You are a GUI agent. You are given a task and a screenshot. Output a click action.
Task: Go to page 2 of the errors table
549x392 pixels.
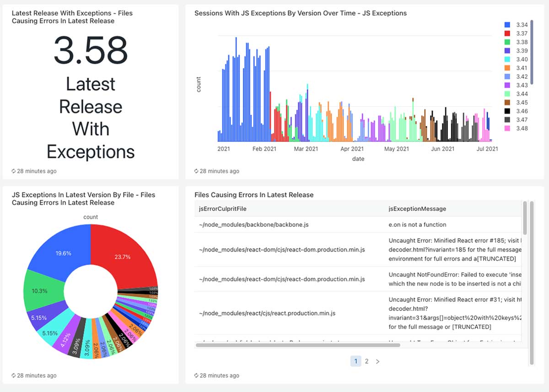[x=367, y=361]
